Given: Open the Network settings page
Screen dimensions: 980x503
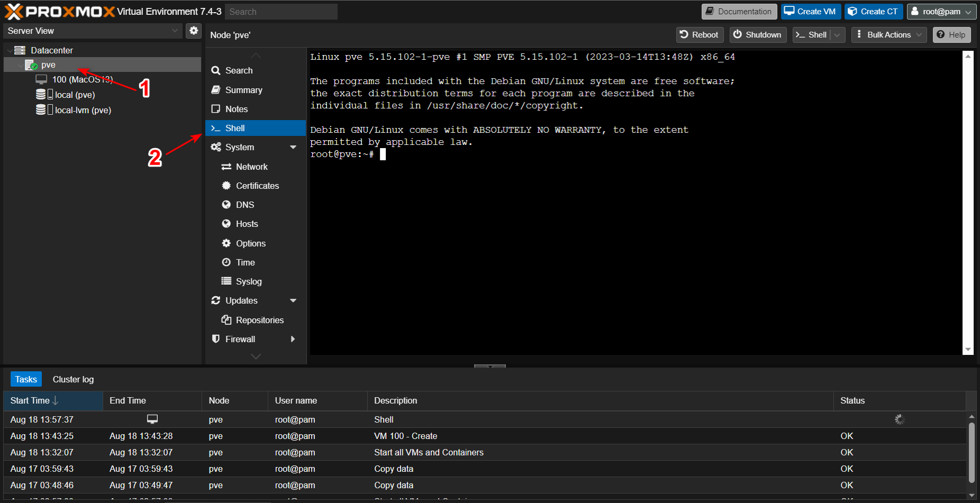Looking at the screenshot, I should (251, 167).
